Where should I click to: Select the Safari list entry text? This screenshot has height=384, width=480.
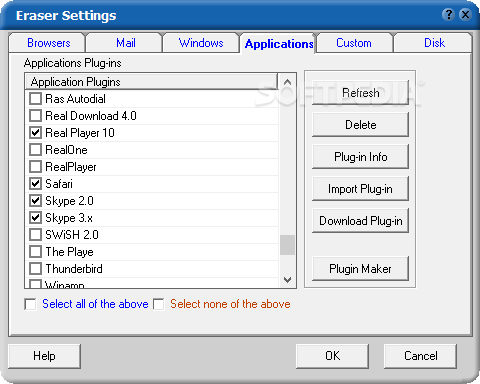59,184
